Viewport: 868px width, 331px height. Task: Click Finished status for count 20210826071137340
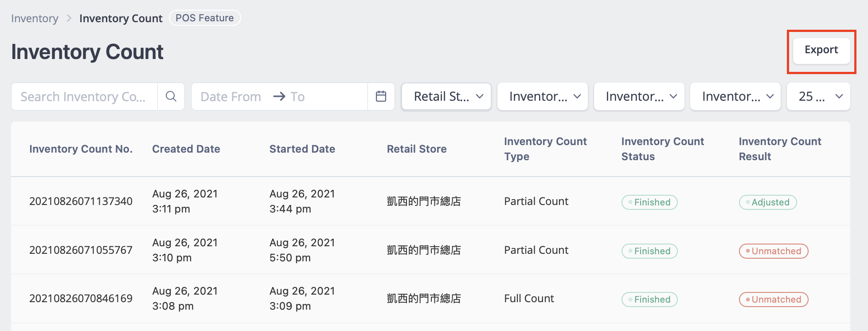click(649, 202)
